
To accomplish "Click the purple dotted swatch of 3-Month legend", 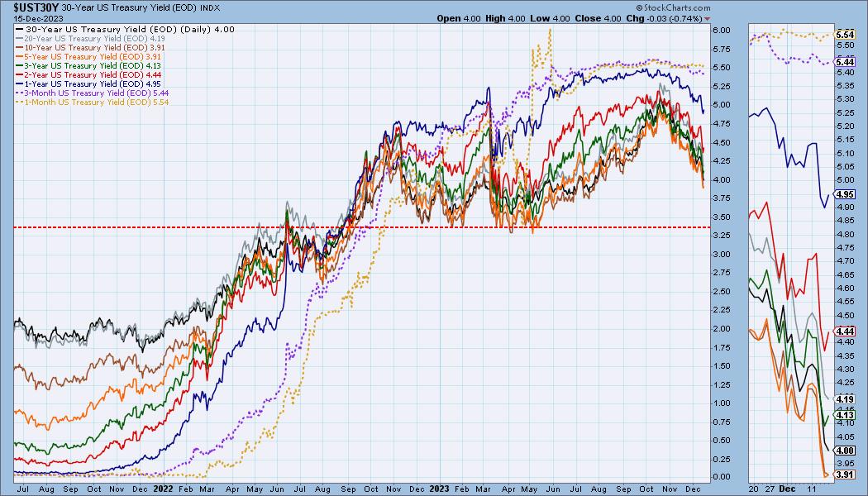I will coord(20,93).
